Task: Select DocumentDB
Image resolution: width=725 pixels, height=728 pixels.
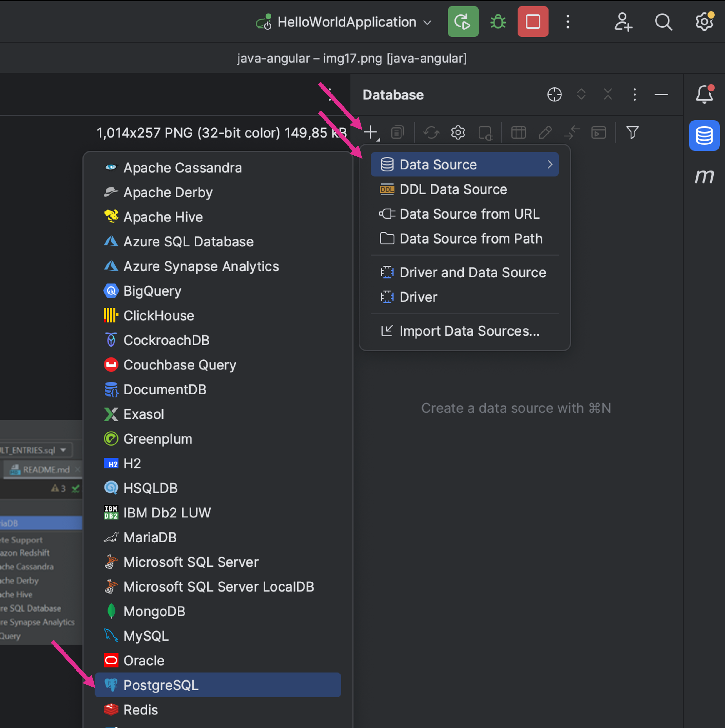Action: [x=218, y=390]
